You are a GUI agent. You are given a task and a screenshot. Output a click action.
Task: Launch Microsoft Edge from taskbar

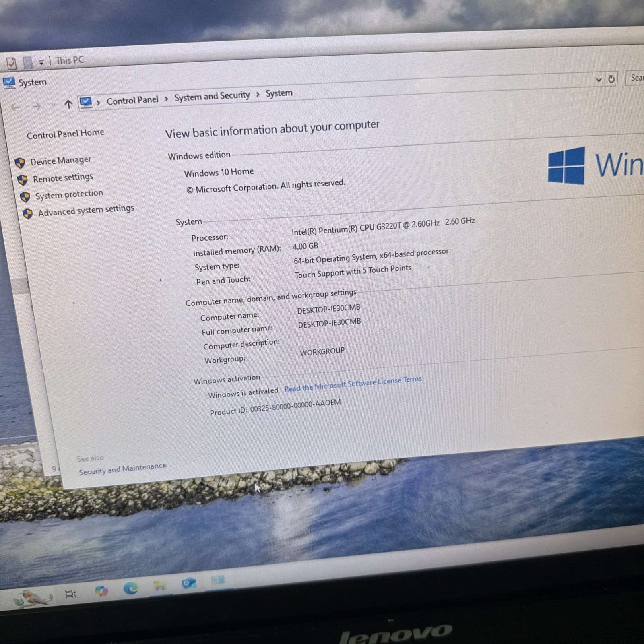pyautogui.click(x=130, y=588)
